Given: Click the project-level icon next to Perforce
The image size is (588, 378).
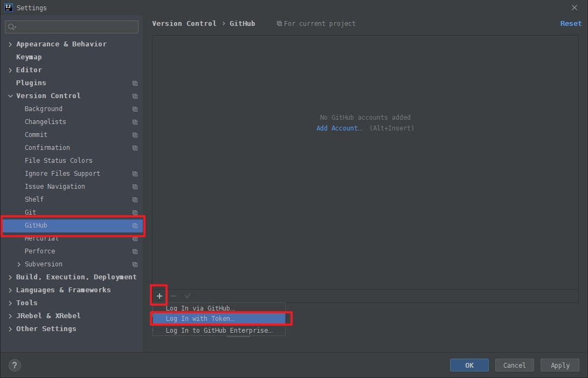Looking at the screenshot, I should 135,251.
